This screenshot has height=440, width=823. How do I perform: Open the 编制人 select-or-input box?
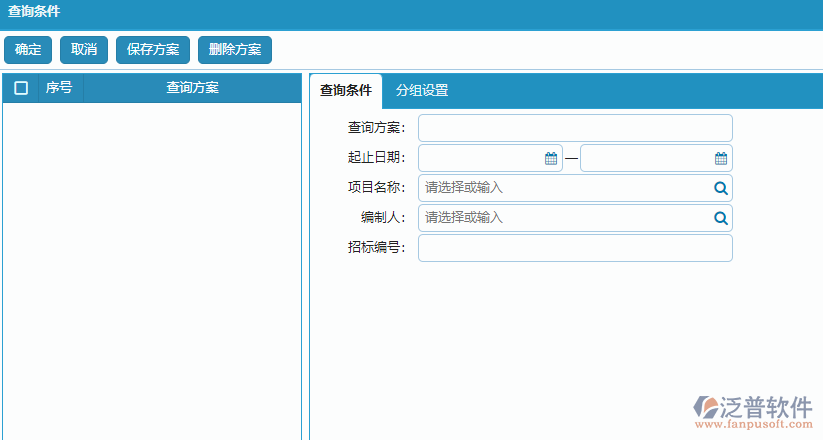tap(575, 218)
